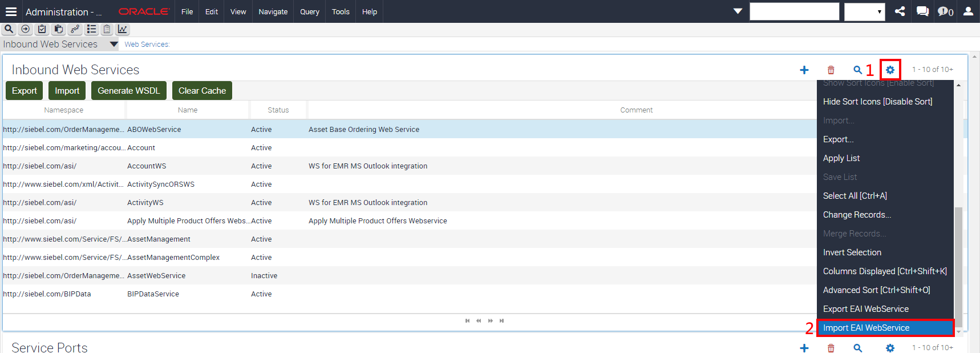Open the View menu
Screen dimensions: 980x353
coord(238,11)
